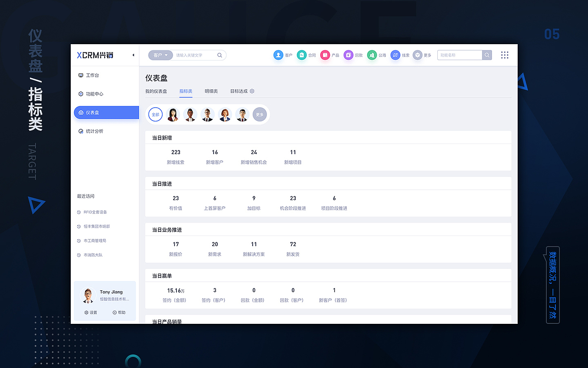
Task: Click the 3 签约（客户） metric
Action: 215,295
